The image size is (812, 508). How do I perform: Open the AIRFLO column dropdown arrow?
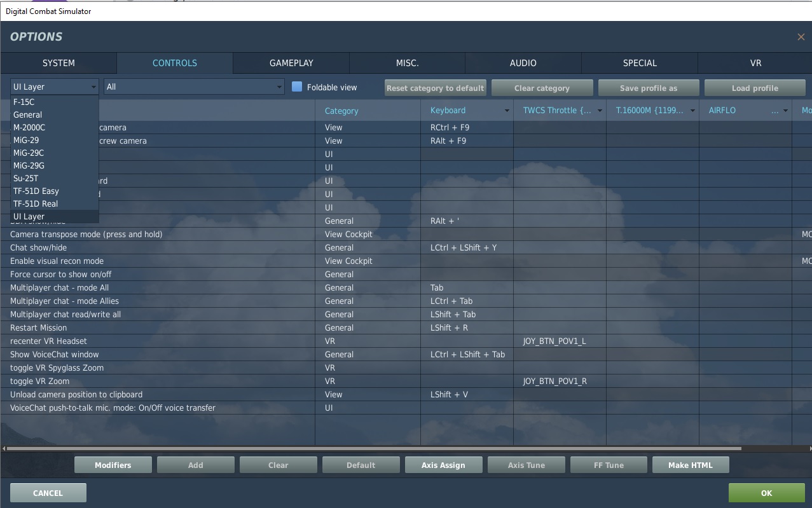point(786,111)
